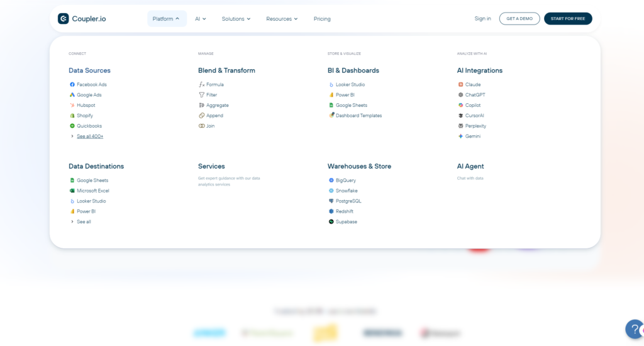Click the Quickbooks icon

tap(72, 126)
